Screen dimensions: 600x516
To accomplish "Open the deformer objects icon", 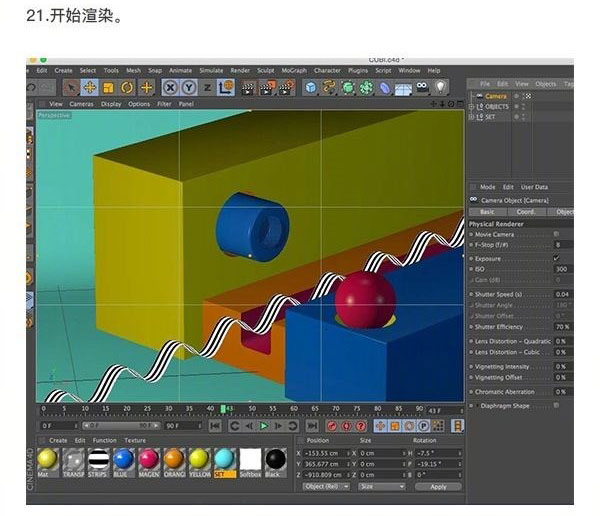I will (385, 88).
